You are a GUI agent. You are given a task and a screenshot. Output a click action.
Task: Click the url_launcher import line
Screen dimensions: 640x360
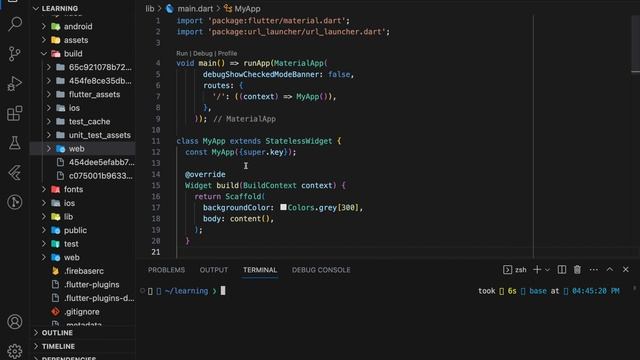pyautogui.click(x=283, y=32)
